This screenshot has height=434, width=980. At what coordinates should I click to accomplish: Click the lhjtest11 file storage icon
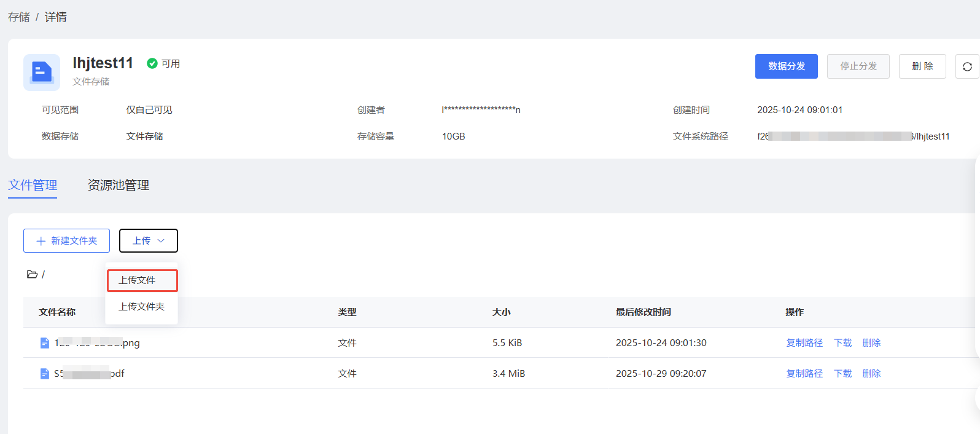[x=42, y=72]
